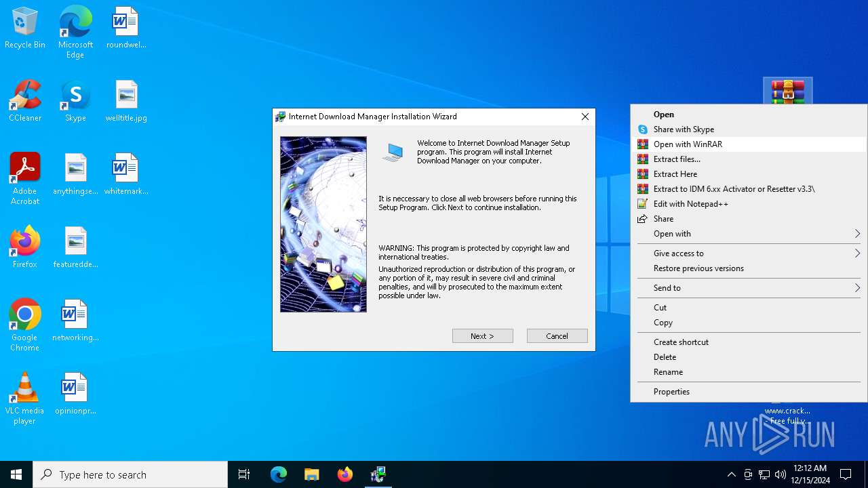Expand the Open with submenu

point(749,234)
